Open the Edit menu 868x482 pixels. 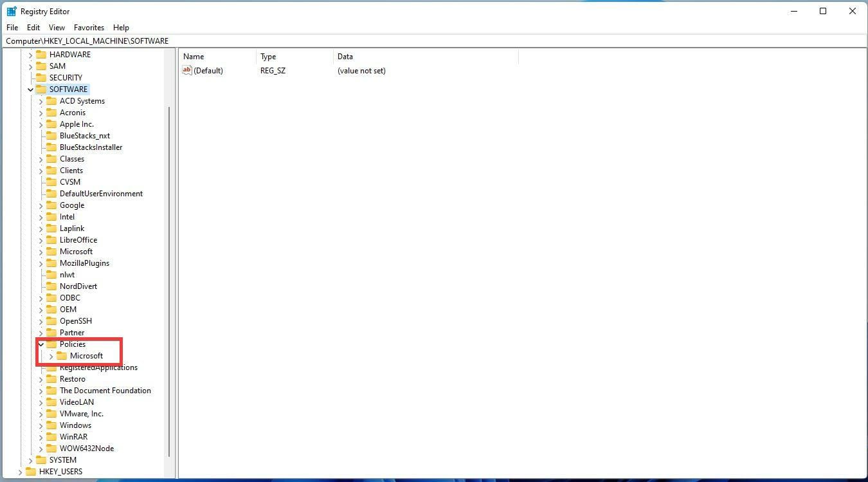click(x=33, y=28)
